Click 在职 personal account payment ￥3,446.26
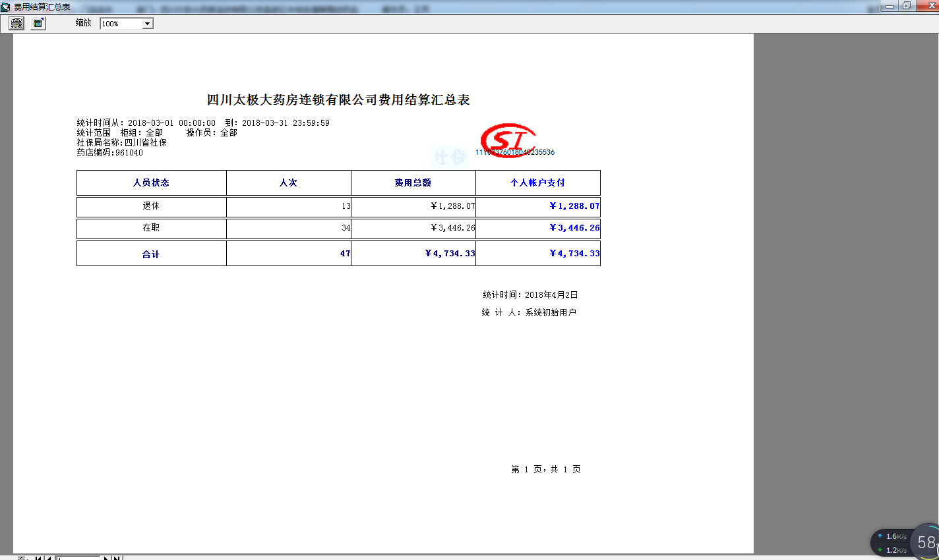 click(574, 228)
